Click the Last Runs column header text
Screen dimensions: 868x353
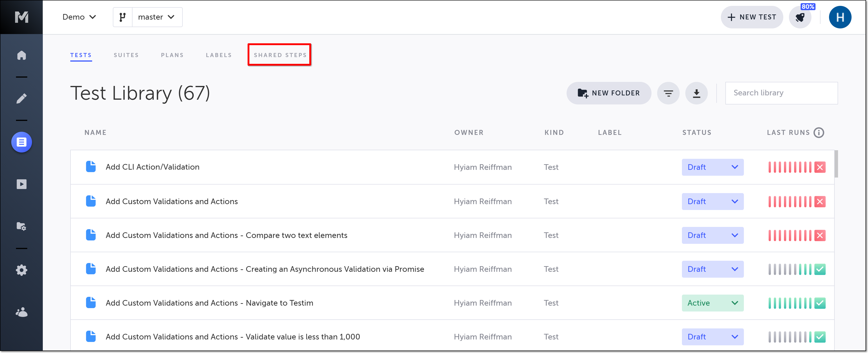[x=788, y=133]
